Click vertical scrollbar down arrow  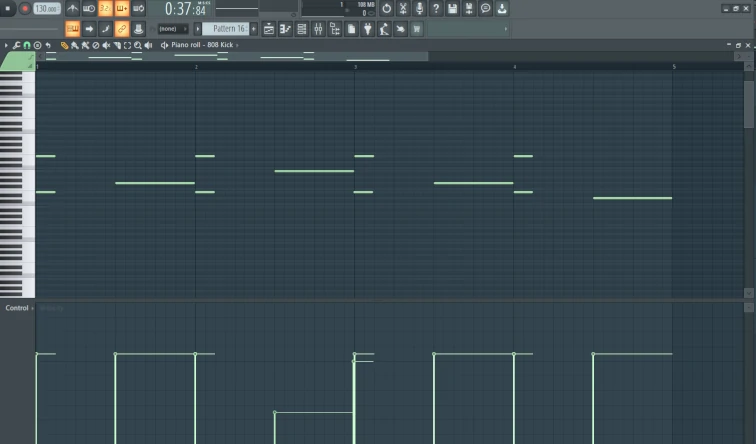coord(749,293)
